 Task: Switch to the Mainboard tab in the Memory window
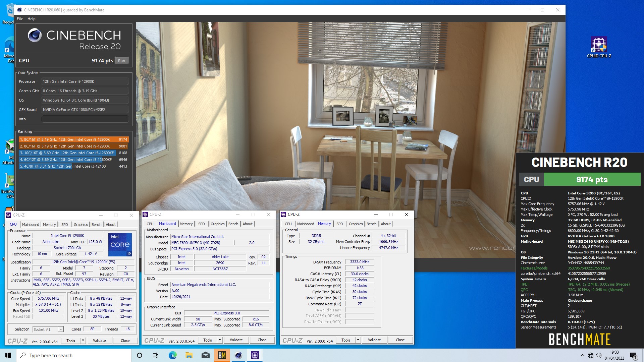(306, 224)
